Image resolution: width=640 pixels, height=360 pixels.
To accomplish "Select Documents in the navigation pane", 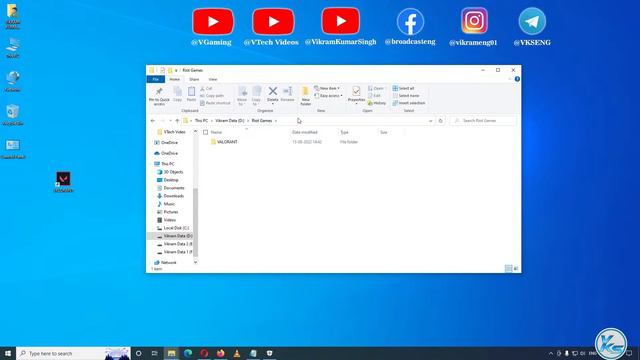I will click(173, 188).
